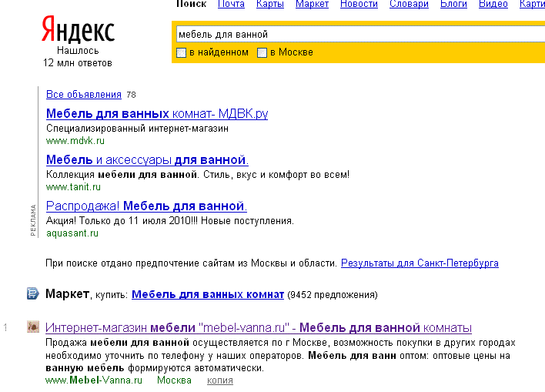Open result "Интернет-магазин мебели mebel-vanna.ru"
Viewport: 545px width, 392px height.
[259, 327]
